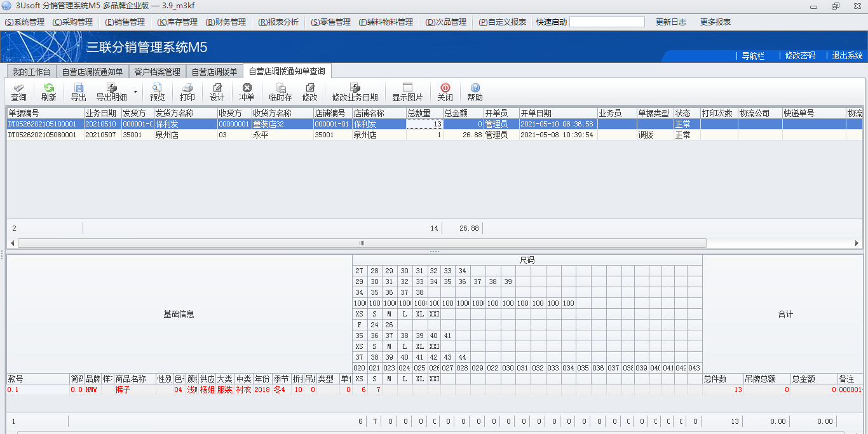Viewport: 868px width, 434px height.
Task: Click the 刷新 refresh icon
Action: (x=48, y=93)
